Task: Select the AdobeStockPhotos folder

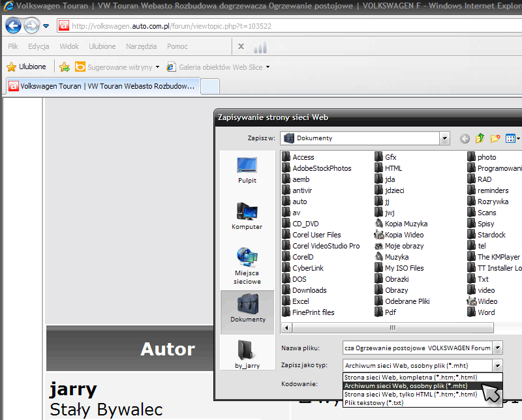Action: pyautogui.click(x=317, y=168)
